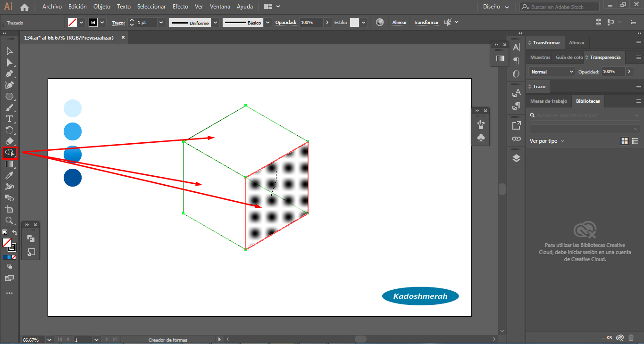The image size is (644, 344).
Task: Click Buscar en Adobe Stock search field
Action: tap(560, 7)
